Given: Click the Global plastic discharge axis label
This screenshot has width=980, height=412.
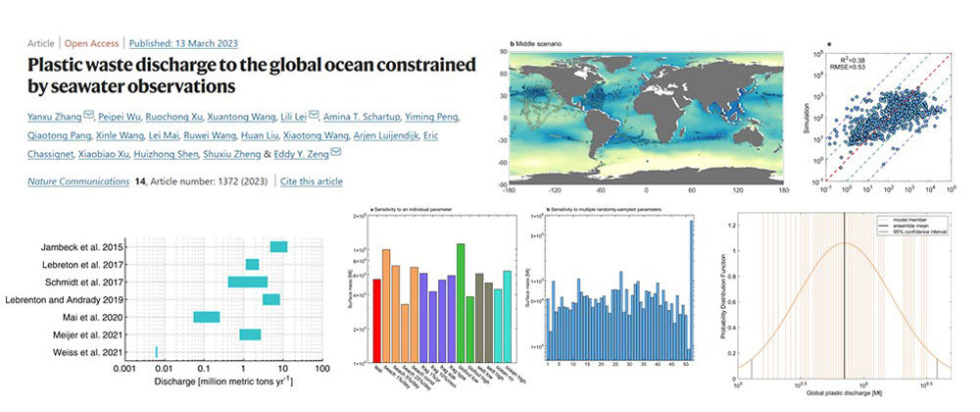Looking at the screenshot, I should pyautogui.click(x=845, y=391).
